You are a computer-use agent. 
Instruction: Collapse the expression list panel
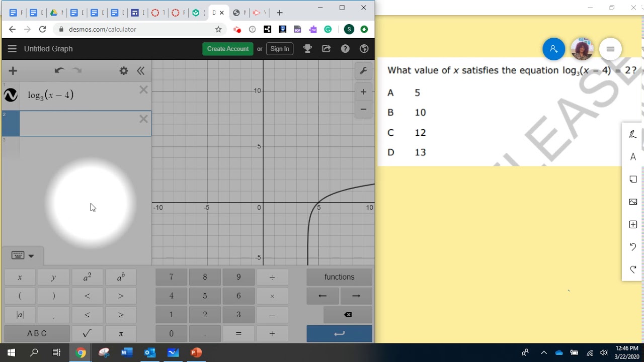click(x=141, y=71)
